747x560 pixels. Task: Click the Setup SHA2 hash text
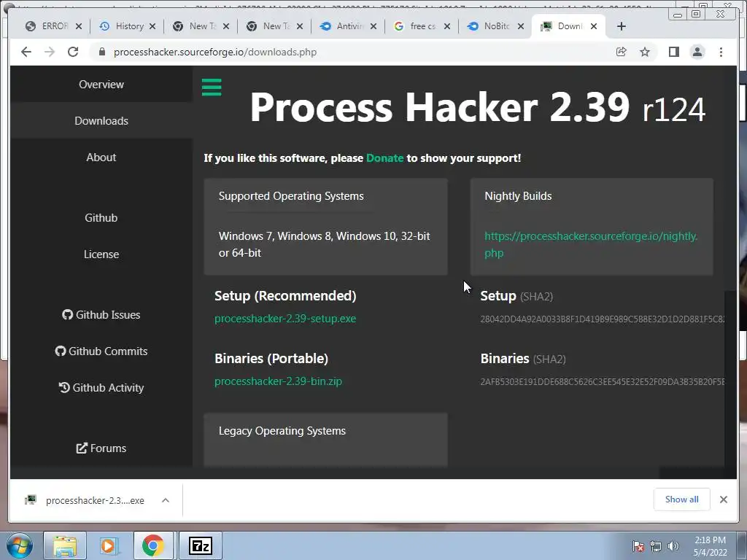click(x=602, y=319)
